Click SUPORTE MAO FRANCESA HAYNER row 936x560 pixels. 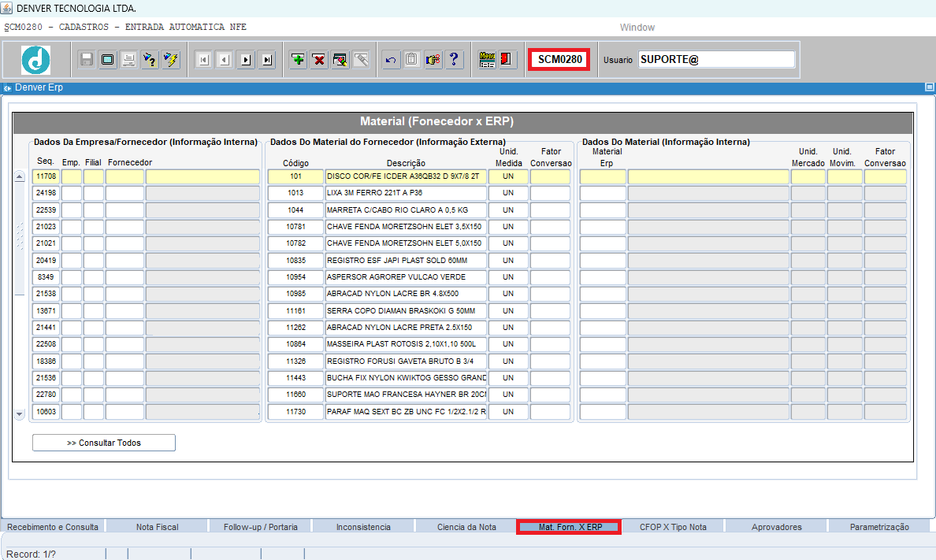406,395
